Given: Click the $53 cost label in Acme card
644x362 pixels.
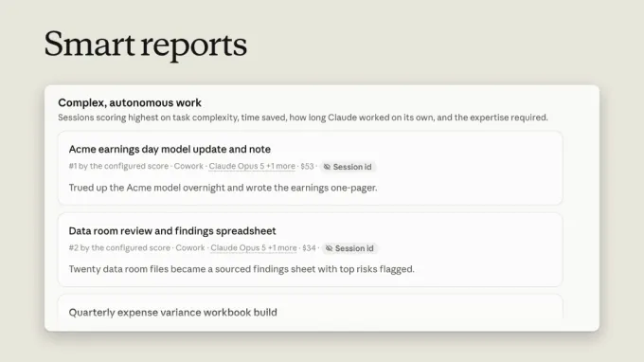Looking at the screenshot, I should coord(307,166).
